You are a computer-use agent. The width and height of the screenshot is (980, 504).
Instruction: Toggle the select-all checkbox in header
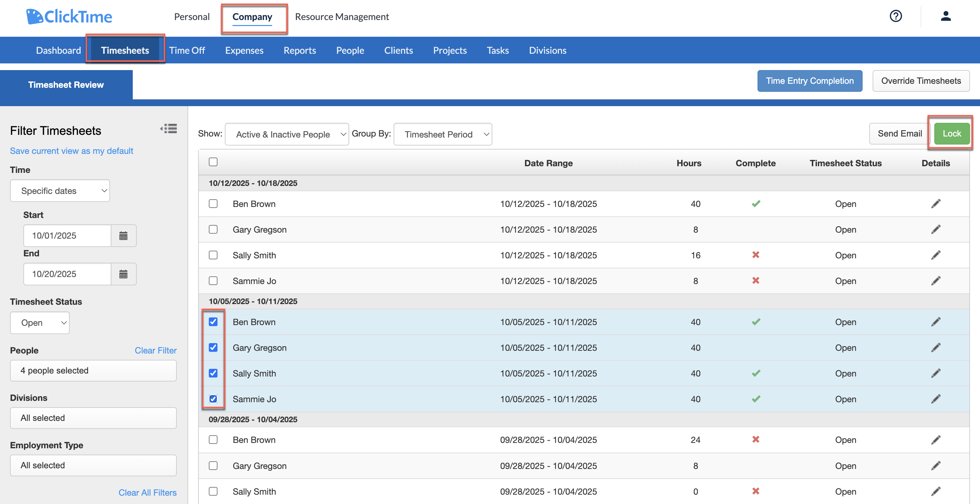pyautogui.click(x=213, y=162)
